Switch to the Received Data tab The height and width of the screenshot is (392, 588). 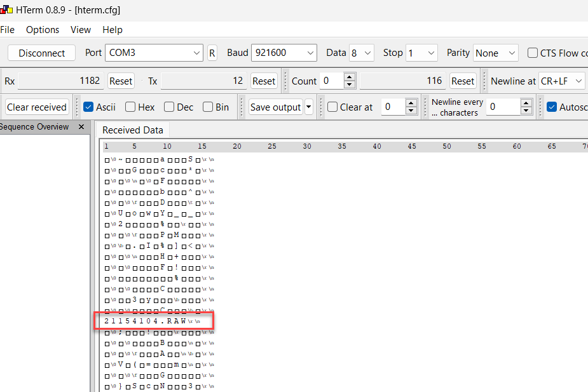pyautogui.click(x=133, y=130)
